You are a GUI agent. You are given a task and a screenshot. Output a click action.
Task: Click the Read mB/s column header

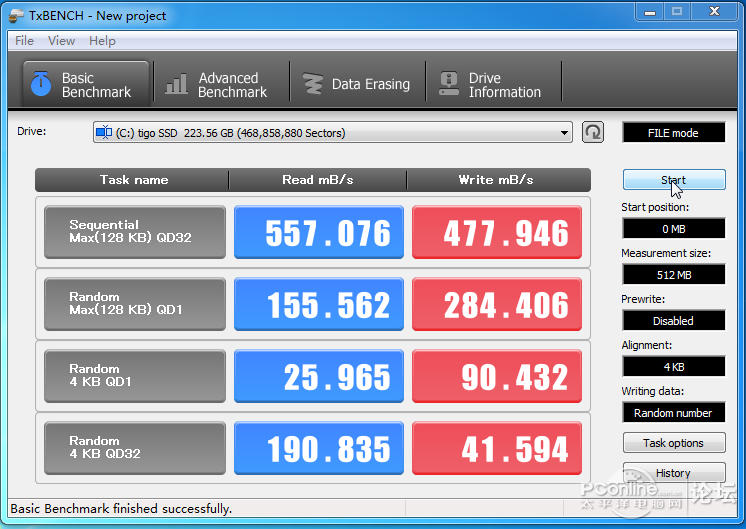(x=318, y=180)
